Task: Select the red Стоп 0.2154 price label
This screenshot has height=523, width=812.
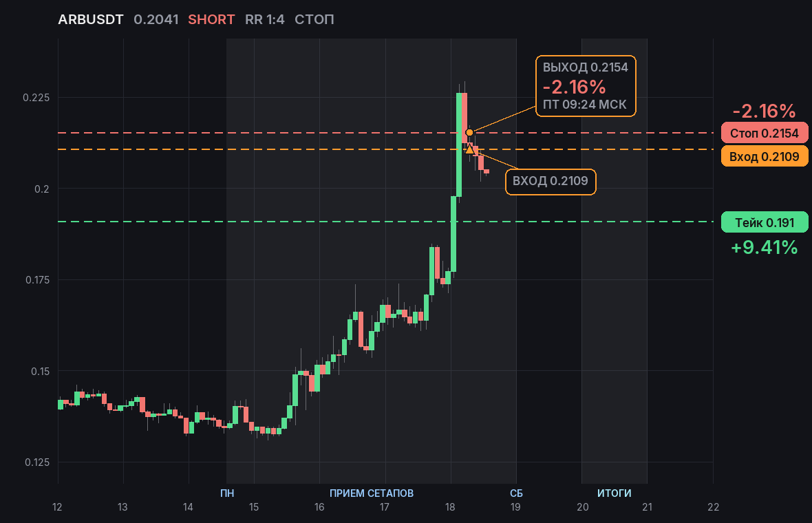Action: 765,133
